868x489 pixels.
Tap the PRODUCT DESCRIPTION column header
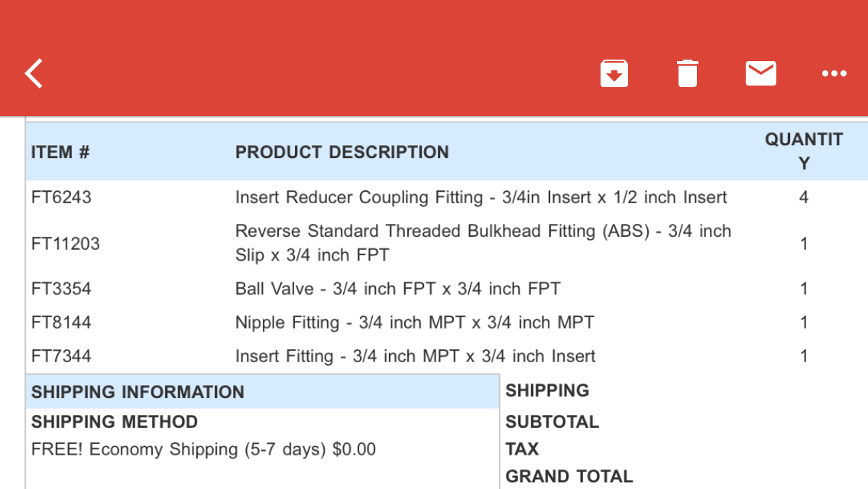(x=342, y=152)
